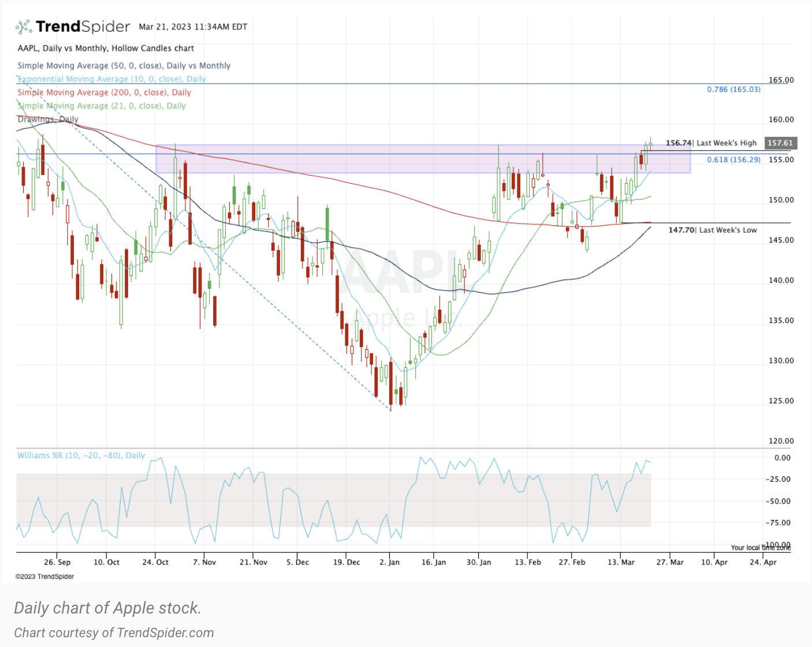Click the 156.74 Last Week's High label
This screenshot has height=647, width=812.
(x=711, y=143)
